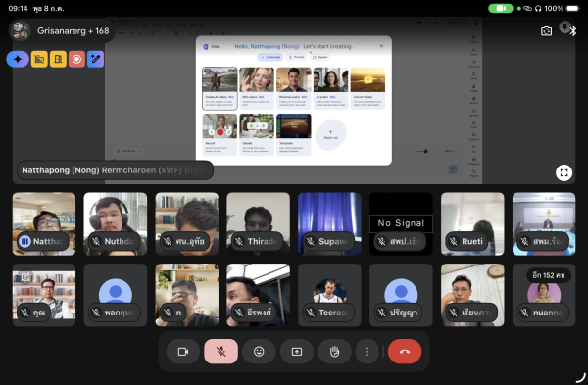The width and height of the screenshot is (588, 385).
Task: Select the Thirade participant tile
Action: [259, 223]
